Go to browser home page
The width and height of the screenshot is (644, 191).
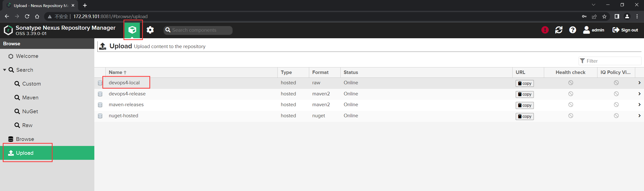[37, 16]
